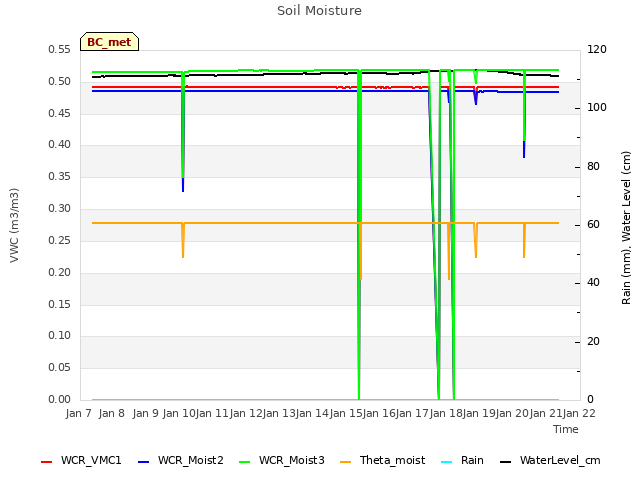Toggle WaterLevel_cm legend entry
The width and height of the screenshot is (640, 480).
(x=550, y=460)
